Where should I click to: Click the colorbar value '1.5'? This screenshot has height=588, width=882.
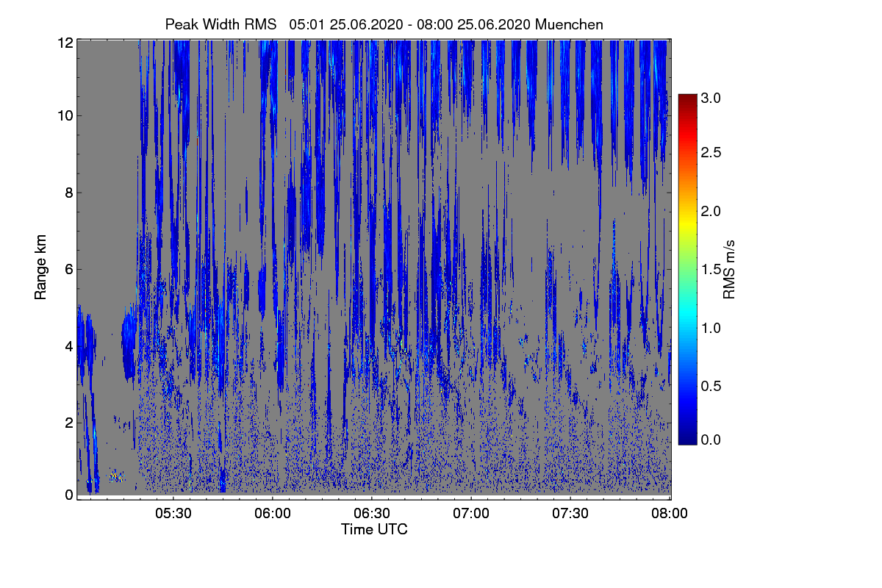[710, 269]
